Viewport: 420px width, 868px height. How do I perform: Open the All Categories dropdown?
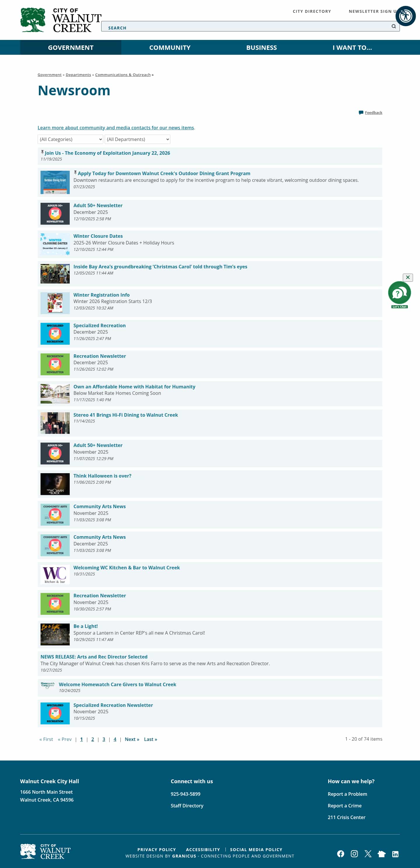(70, 139)
